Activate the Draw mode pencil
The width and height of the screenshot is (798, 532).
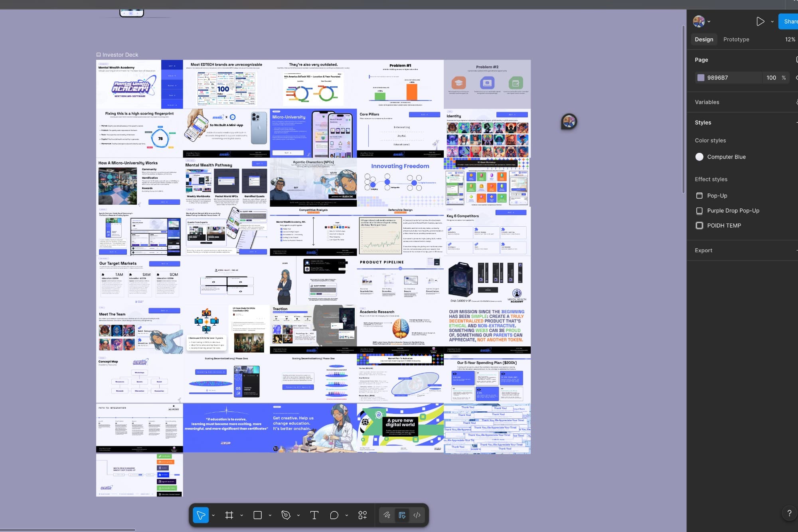pyautogui.click(x=387, y=515)
